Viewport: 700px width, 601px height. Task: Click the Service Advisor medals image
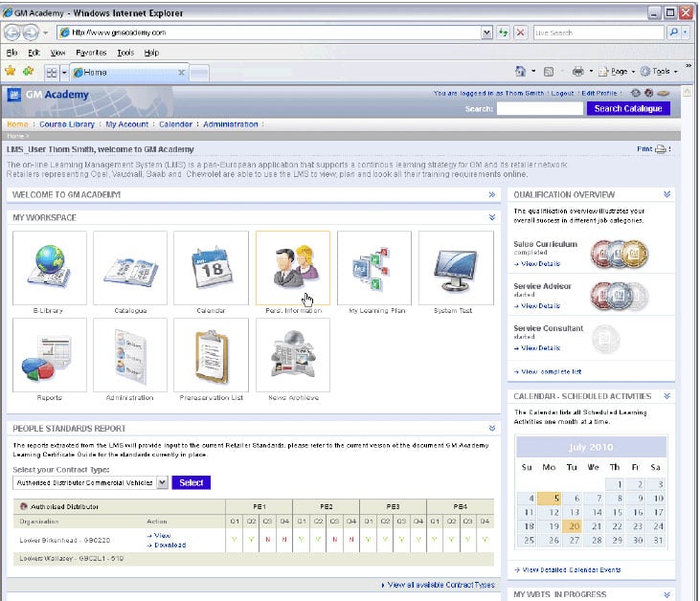coord(620,296)
